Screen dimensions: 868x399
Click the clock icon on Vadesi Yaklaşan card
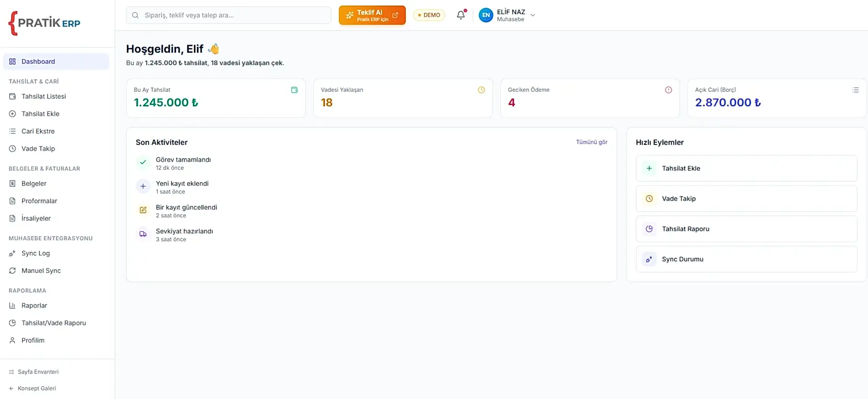481,90
